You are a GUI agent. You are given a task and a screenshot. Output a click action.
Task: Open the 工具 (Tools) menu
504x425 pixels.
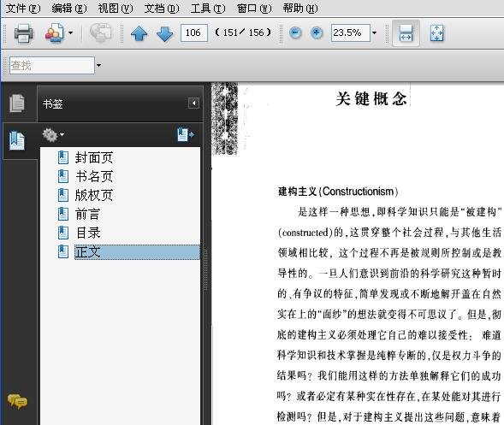[208, 8]
